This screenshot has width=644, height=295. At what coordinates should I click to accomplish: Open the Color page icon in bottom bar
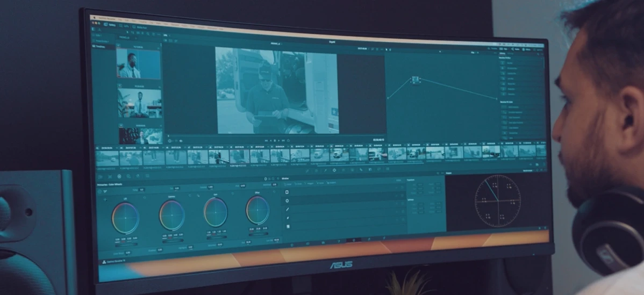click(353, 240)
